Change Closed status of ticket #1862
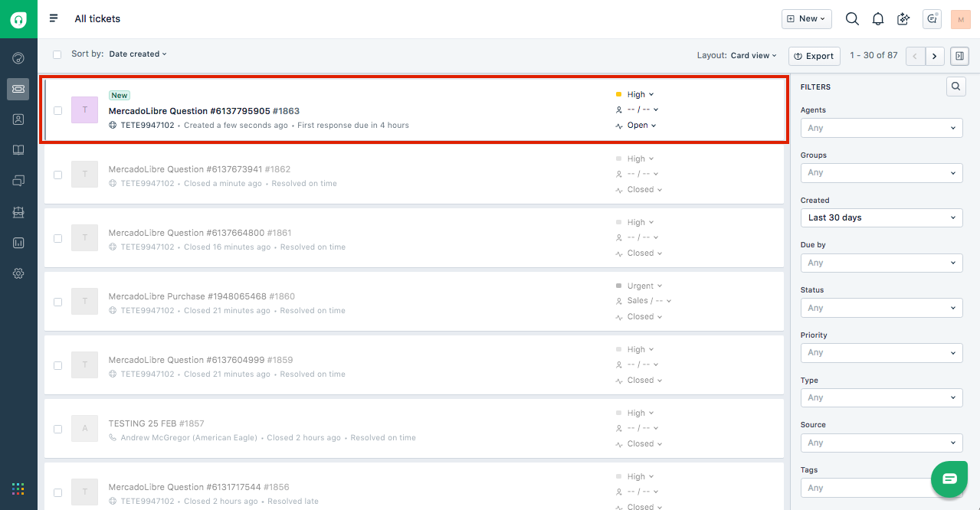980x510 pixels. click(639, 190)
